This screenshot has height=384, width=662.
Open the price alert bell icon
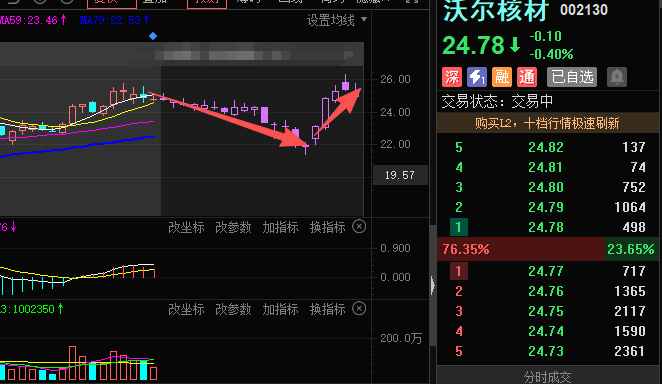click(x=617, y=77)
